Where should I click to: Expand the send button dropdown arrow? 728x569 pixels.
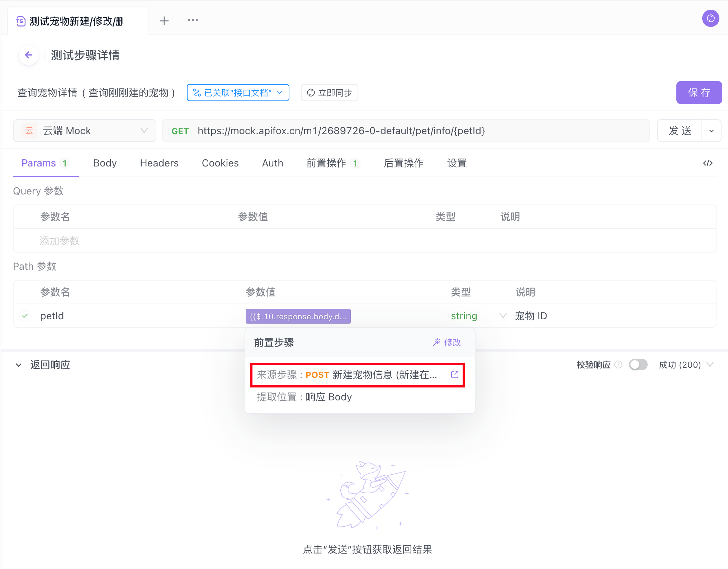click(712, 131)
